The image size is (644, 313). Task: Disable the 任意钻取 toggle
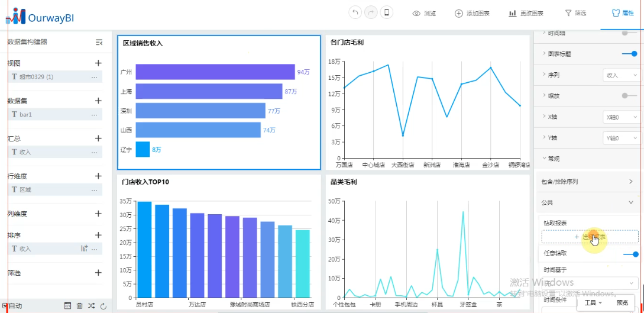coord(631,254)
